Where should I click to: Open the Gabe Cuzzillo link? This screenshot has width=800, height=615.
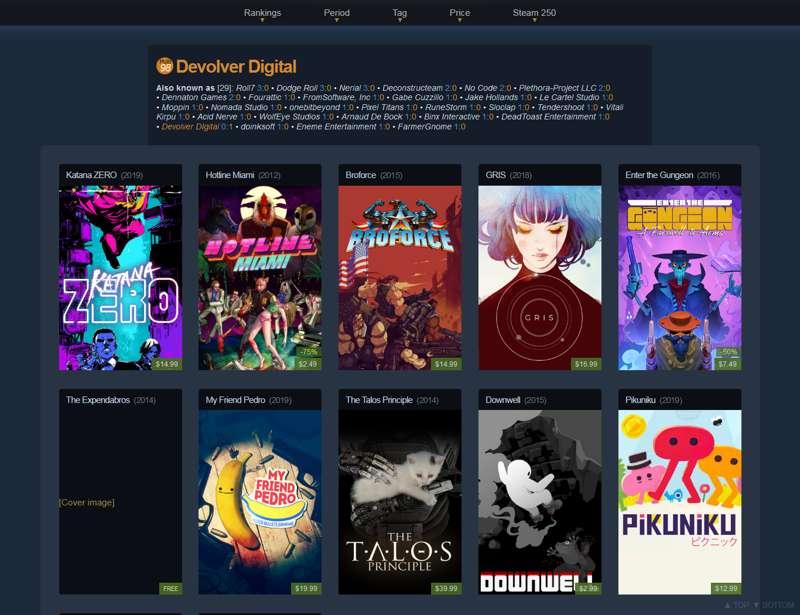pos(417,97)
